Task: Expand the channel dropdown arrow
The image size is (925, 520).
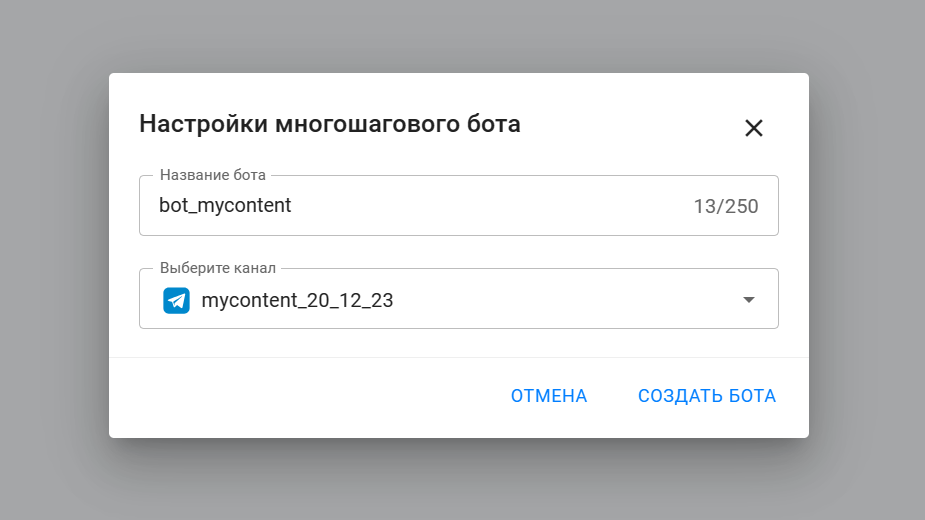Action: click(x=749, y=300)
